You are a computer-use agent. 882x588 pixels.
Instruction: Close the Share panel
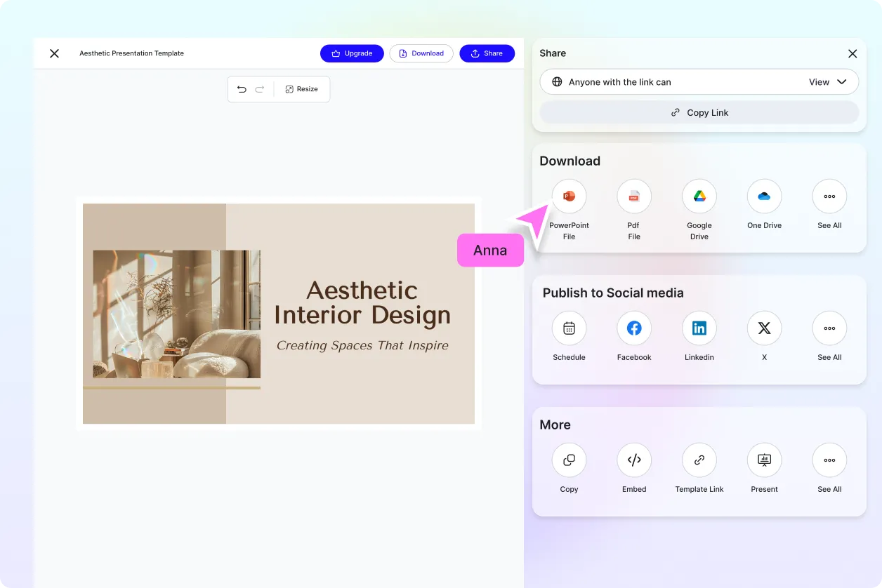pyautogui.click(x=853, y=53)
